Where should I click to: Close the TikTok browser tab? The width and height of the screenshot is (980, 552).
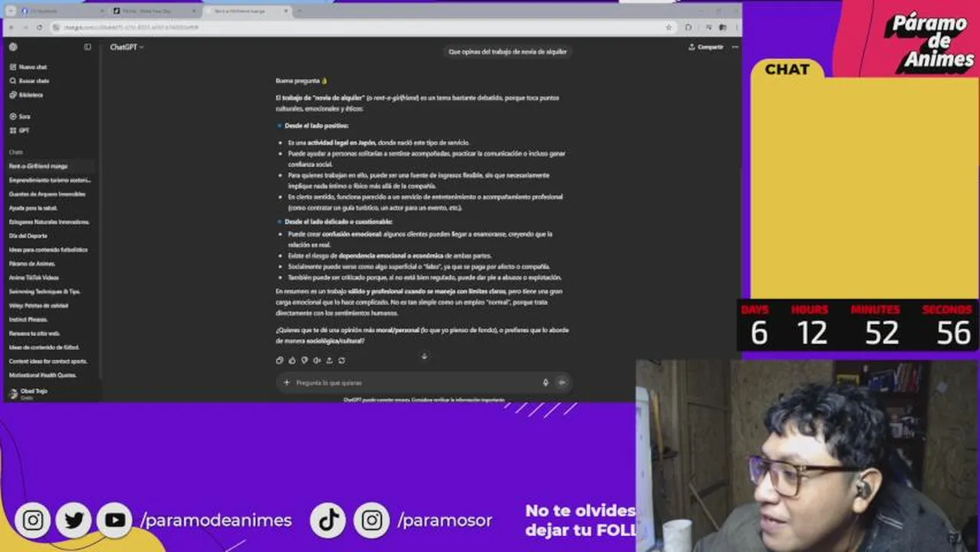click(194, 11)
